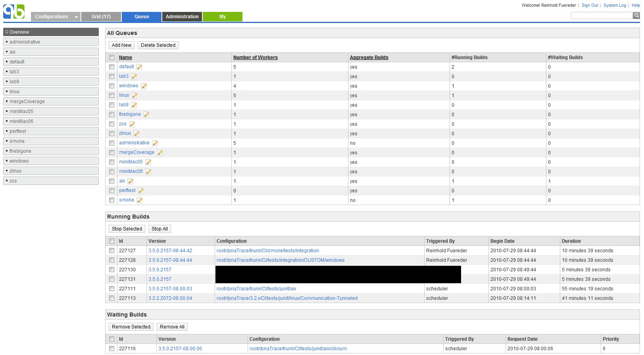Select checkbox for running build 227127
644x355 pixels.
(x=112, y=251)
